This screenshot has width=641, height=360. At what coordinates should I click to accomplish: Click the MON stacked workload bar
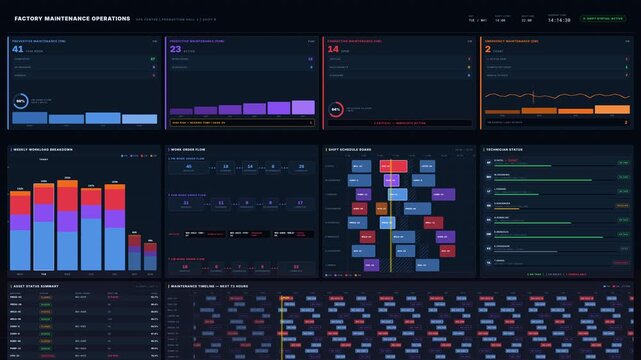(x=20, y=230)
